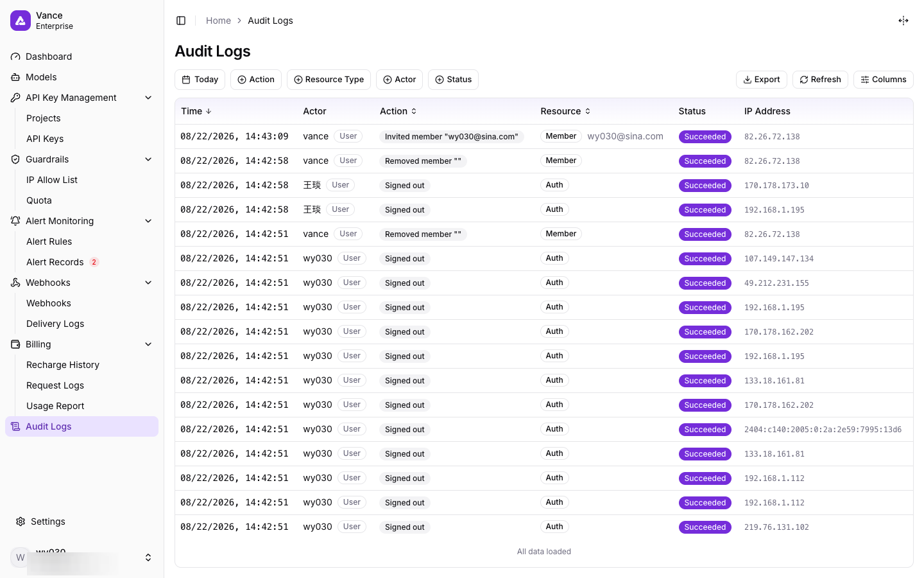Toggle the sidebar panel icon
This screenshot has width=924, height=578.
tap(181, 21)
